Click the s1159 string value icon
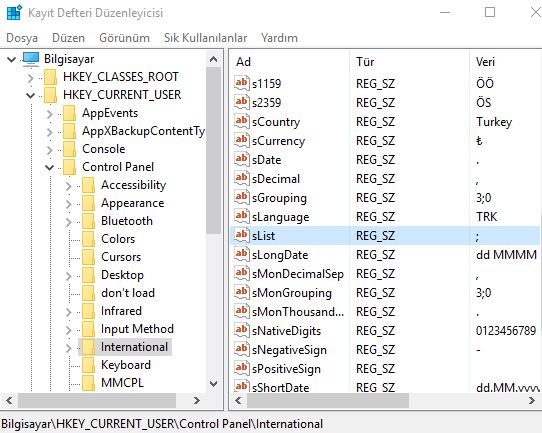542x433 pixels. click(242, 83)
